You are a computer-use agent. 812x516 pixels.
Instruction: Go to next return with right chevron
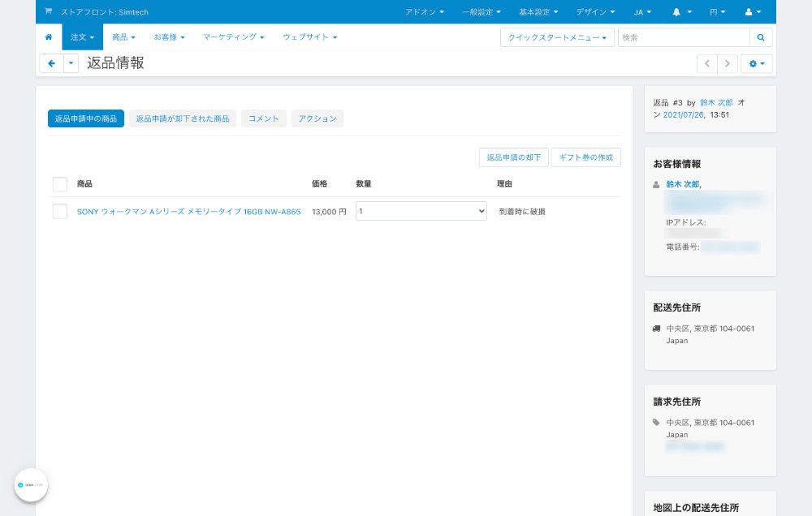click(727, 63)
